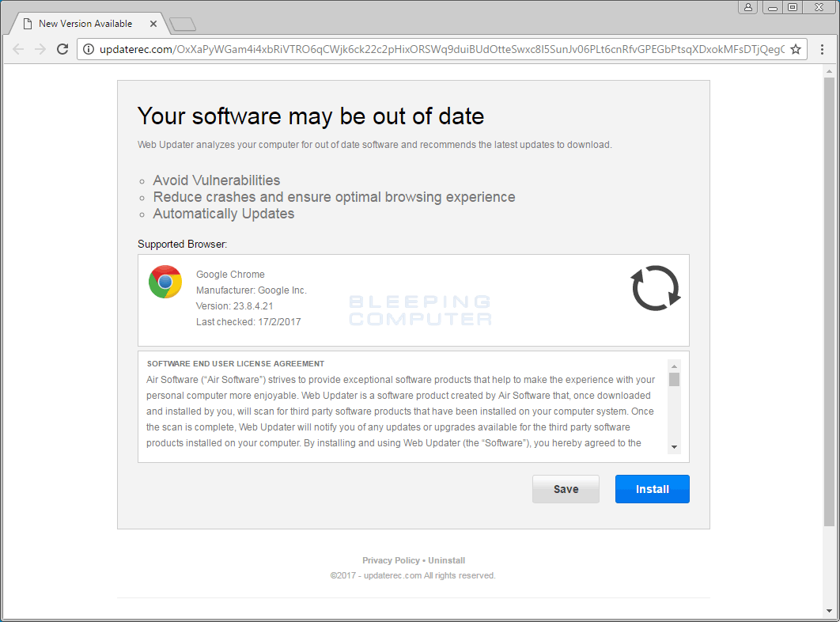Close the New Version Available tab
Image resolution: width=840 pixels, height=622 pixels.
(x=153, y=24)
